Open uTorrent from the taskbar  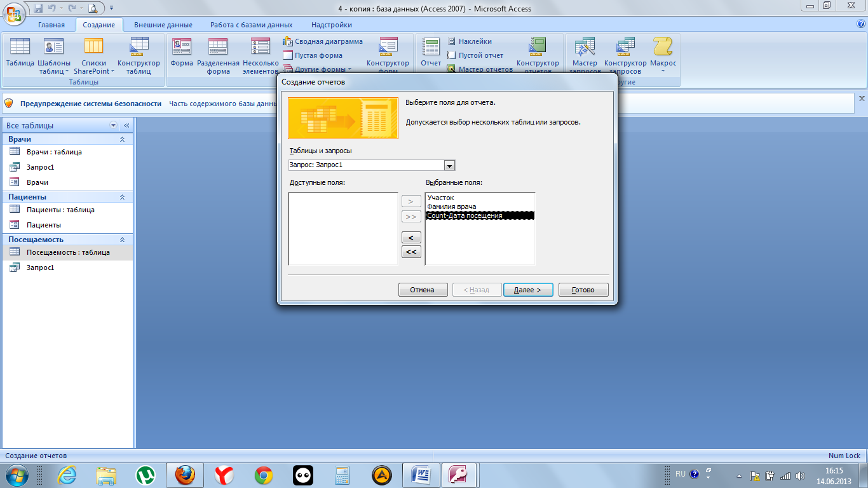tap(146, 475)
